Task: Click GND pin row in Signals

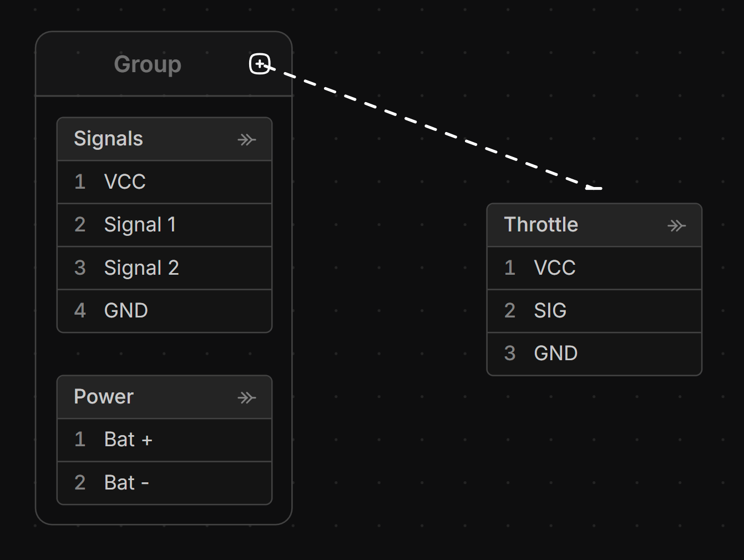Action: (165, 310)
